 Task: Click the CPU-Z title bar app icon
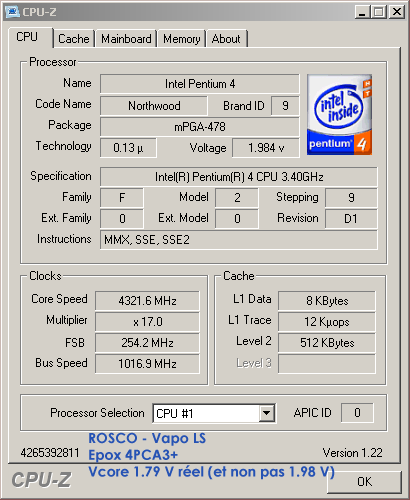13,12
